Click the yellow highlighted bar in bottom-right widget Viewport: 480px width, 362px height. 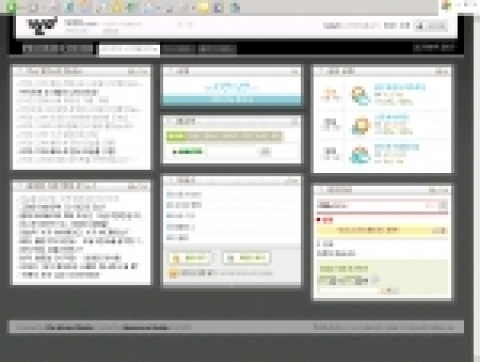click(382, 230)
